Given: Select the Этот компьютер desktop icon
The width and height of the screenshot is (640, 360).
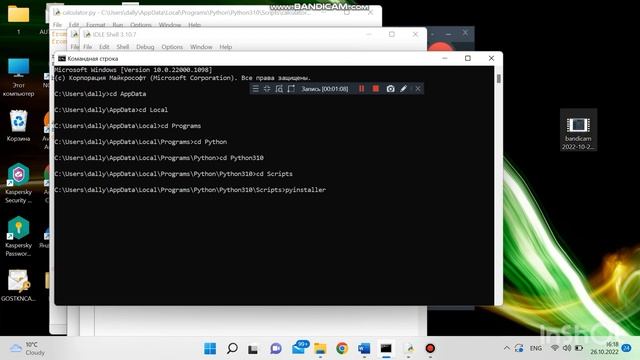Looking at the screenshot, I should [x=18, y=77].
